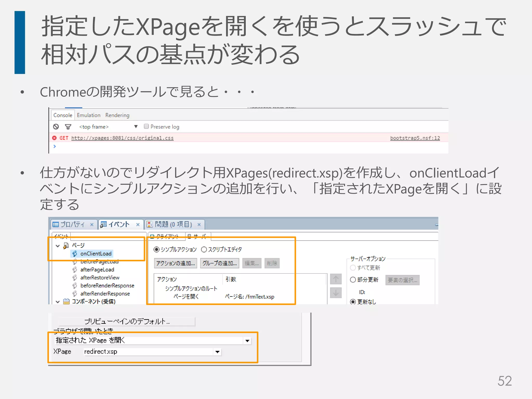Close the 問題 (0 項目) tab
Viewport: 532px width, 399px height.
coord(199,225)
